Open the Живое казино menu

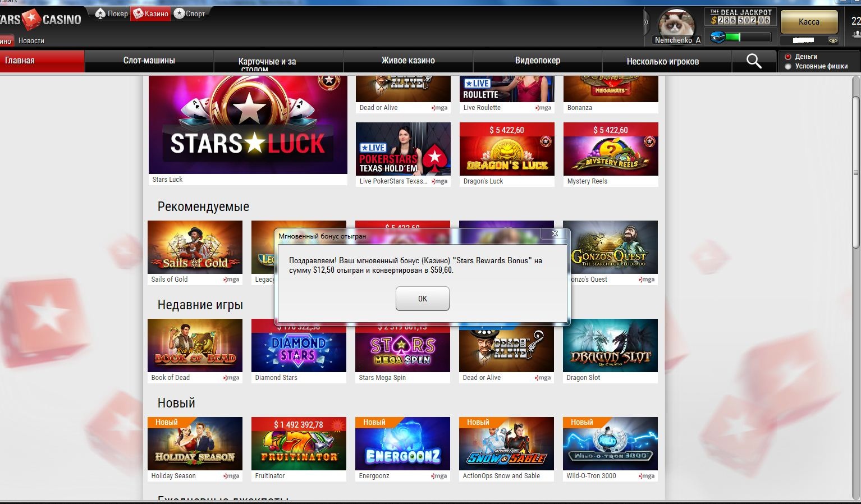pos(408,61)
